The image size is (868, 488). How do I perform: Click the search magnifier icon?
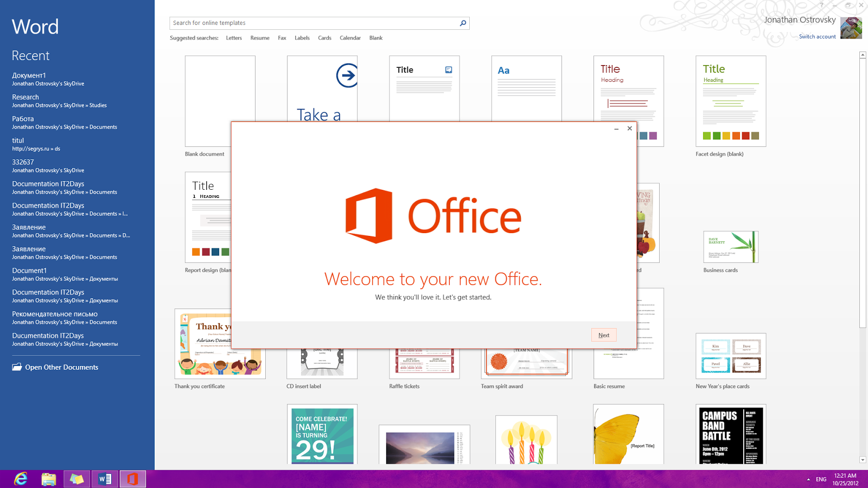click(463, 23)
